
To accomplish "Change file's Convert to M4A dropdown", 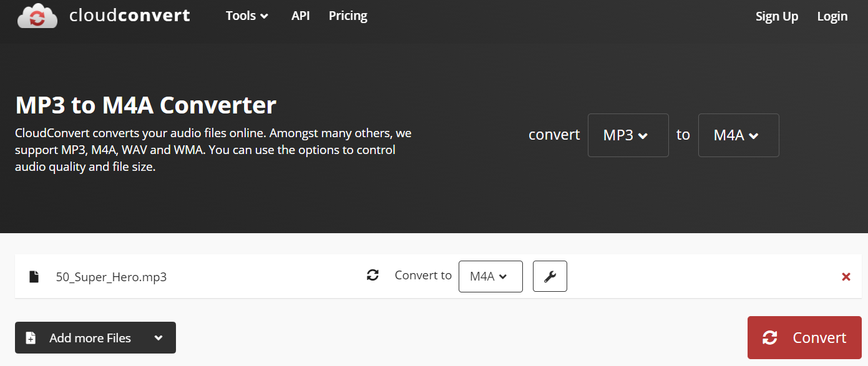I will [x=490, y=276].
